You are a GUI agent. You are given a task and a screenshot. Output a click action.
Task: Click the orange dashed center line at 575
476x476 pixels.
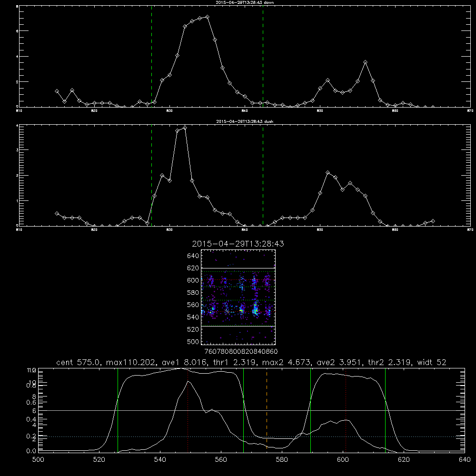(267, 410)
